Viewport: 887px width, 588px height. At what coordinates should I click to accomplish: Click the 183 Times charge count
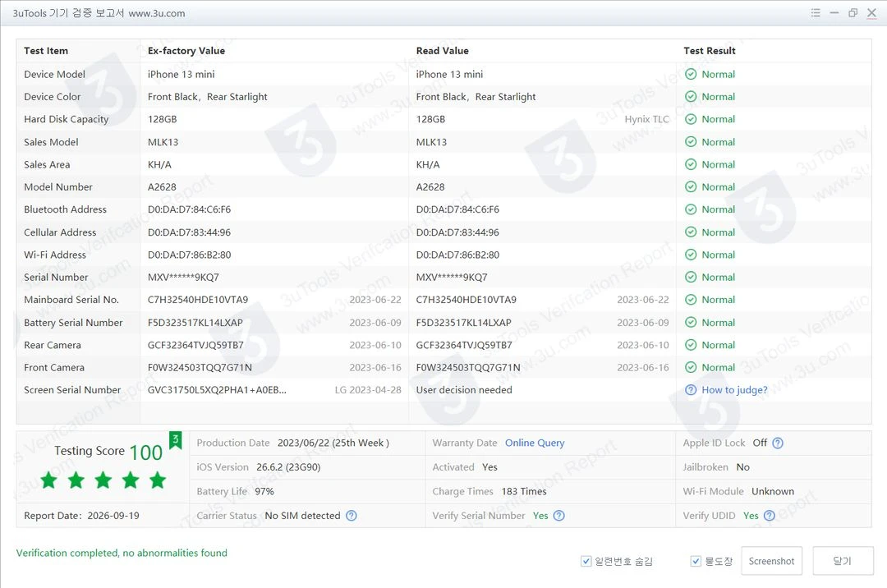click(524, 492)
